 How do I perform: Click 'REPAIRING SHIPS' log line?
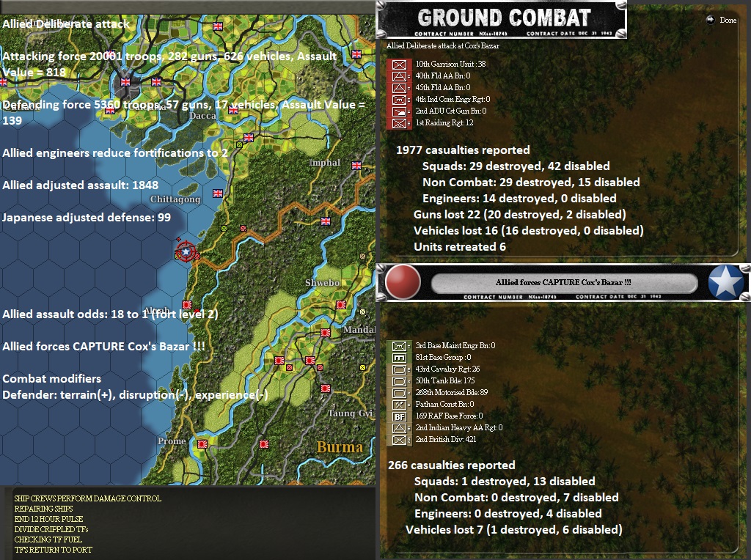43,509
